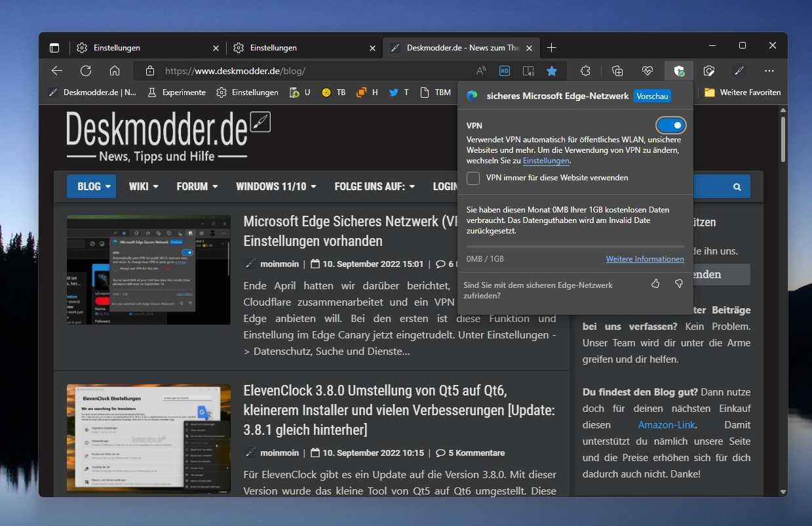Toggle the blue favorite star

click(x=552, y=71)
